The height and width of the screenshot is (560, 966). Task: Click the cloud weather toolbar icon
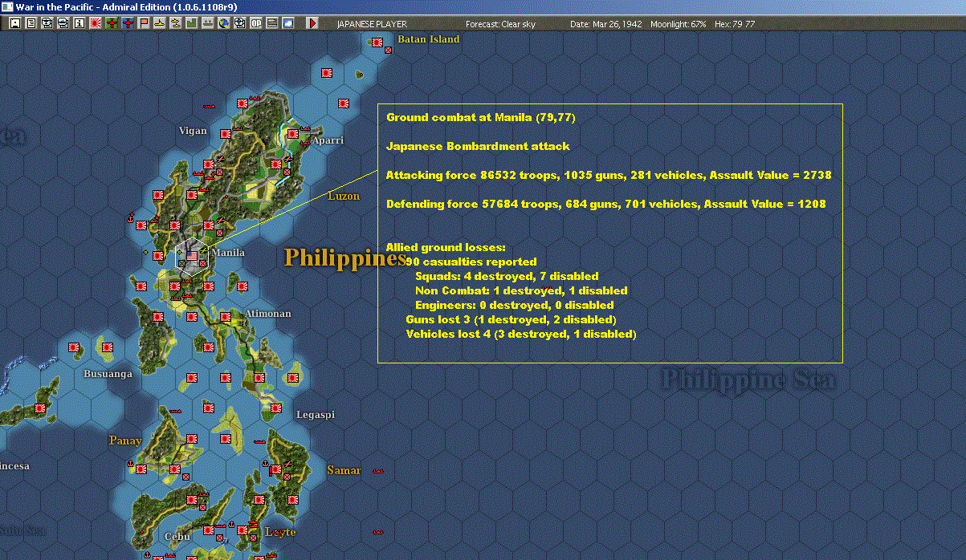click(x=288, y=23)
